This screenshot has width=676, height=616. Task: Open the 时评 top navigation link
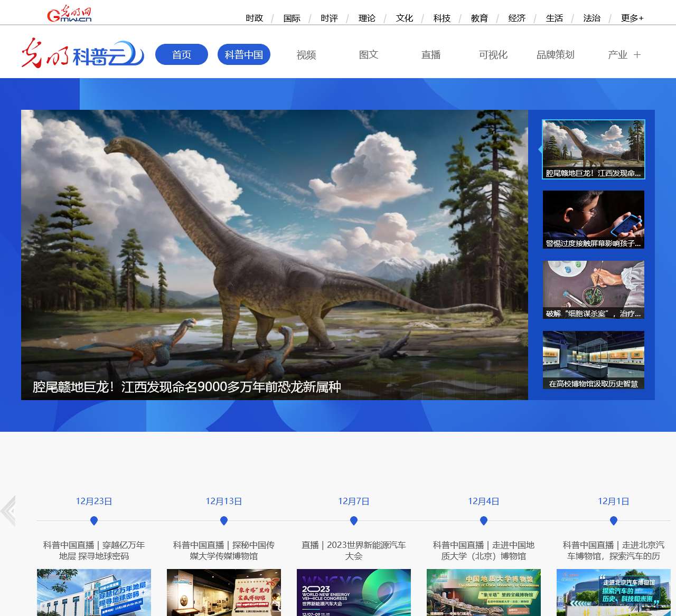330,18
